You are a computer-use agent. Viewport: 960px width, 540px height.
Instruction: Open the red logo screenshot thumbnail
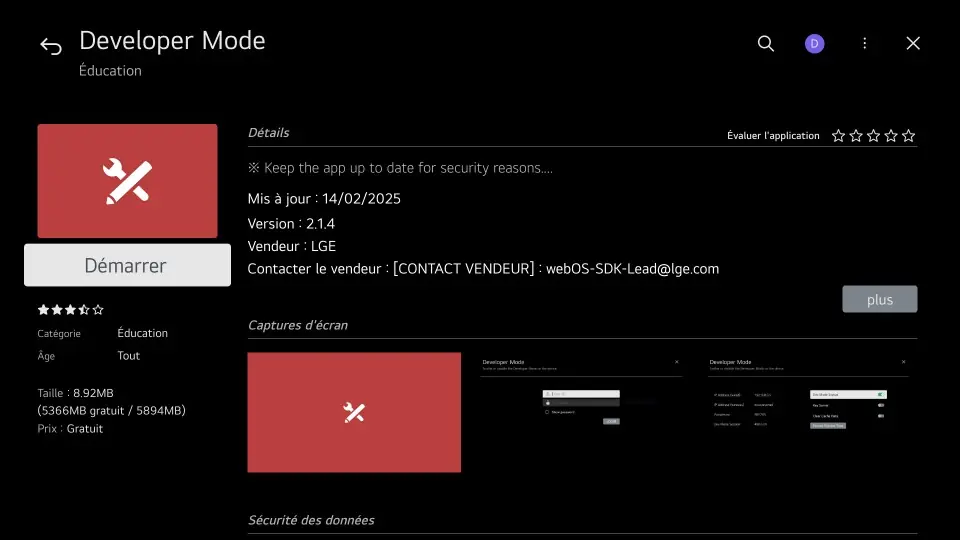point(354,412)
